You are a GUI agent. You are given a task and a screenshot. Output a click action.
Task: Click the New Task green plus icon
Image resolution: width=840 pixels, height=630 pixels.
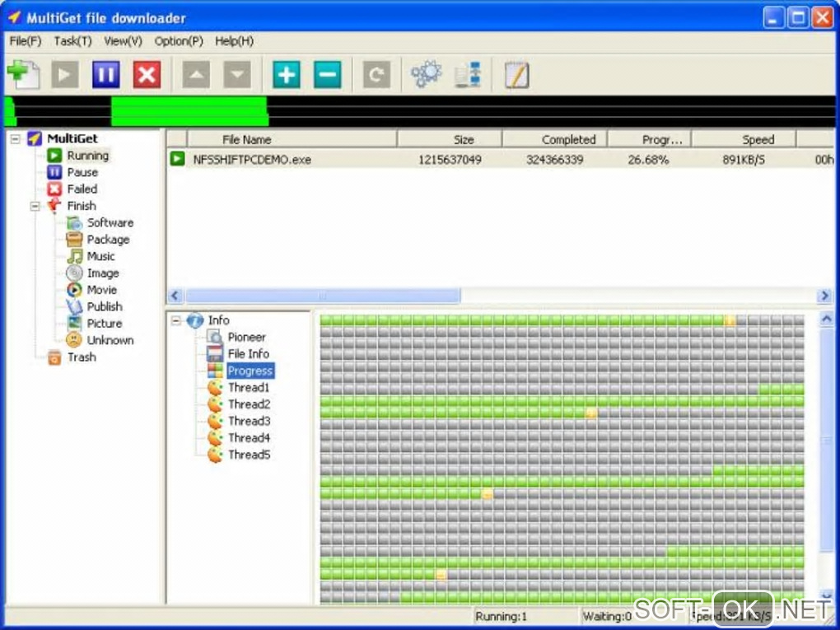tap(24, 74)
